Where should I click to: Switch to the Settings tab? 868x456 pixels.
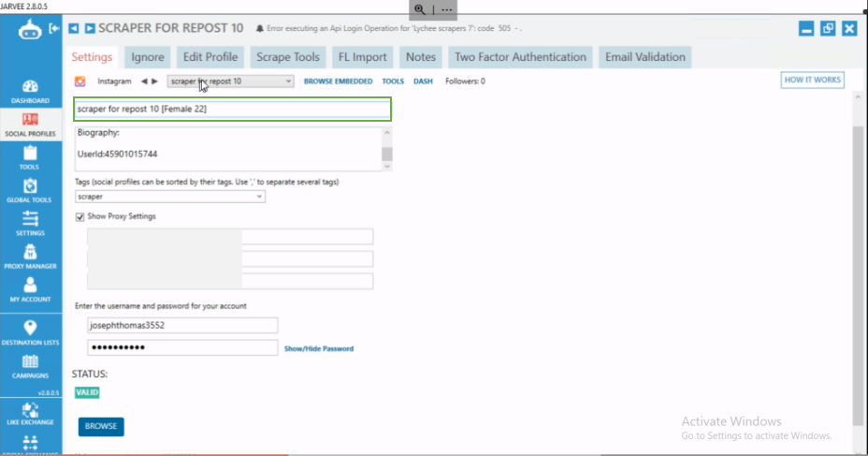click(x=92, y=57)
